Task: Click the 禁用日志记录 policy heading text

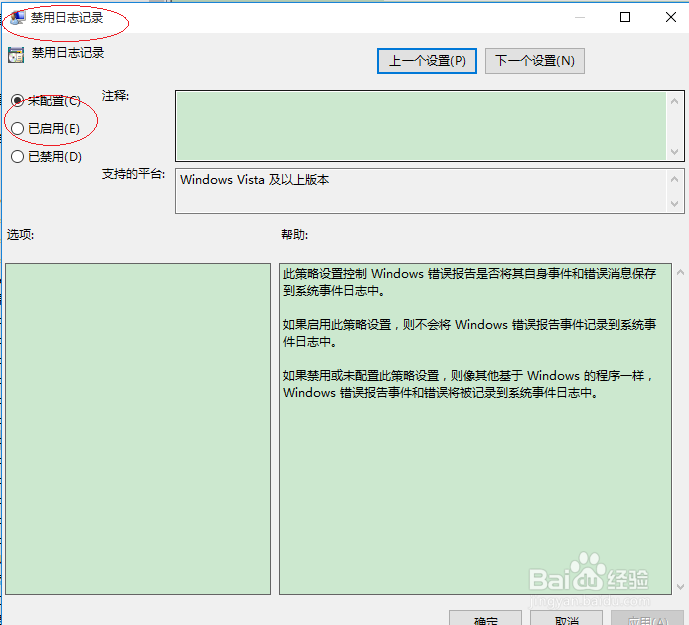Action: click(x=68, y=53)
